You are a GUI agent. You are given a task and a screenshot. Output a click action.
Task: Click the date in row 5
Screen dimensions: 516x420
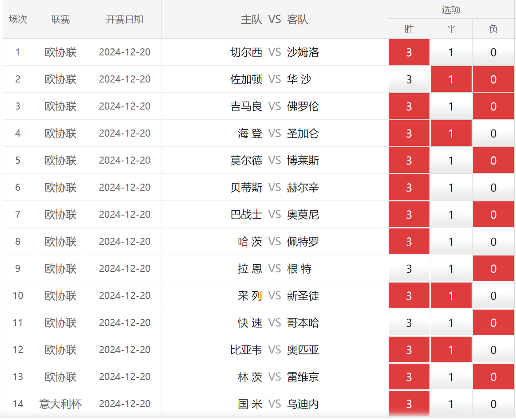[x=124, y=160]
